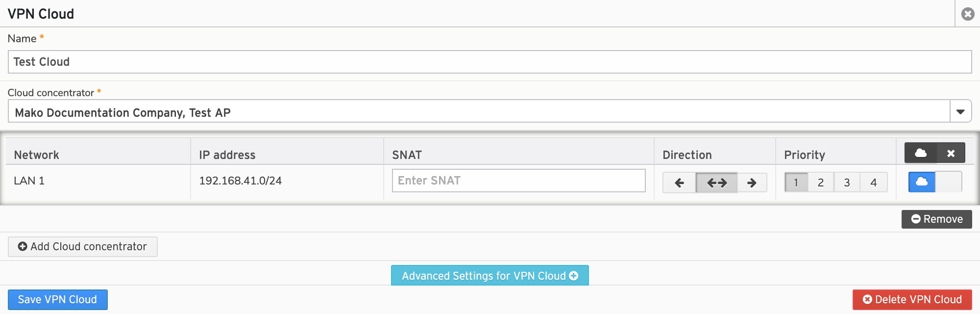Click the plus icon on Advanced Settings button
The width and height of the screenshot is (980, 314).
(573, 276)
